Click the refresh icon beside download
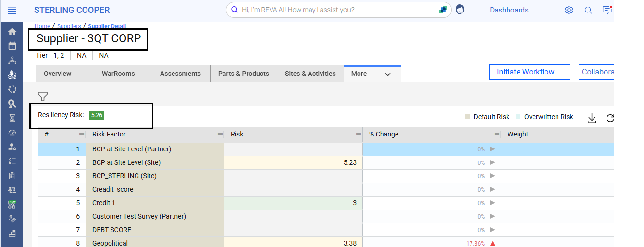The image size is (644, 247). [610, 118]
